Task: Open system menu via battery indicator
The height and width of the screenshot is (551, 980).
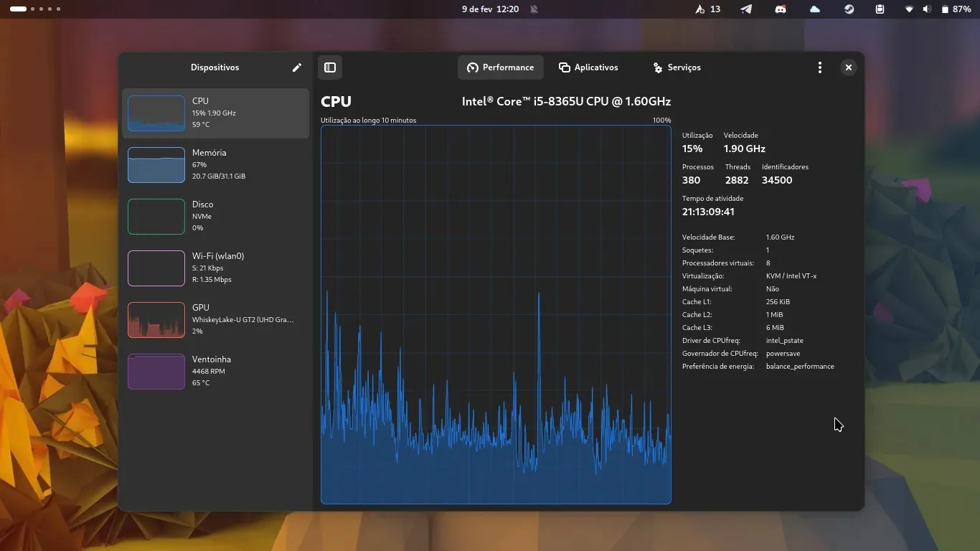Action: point(956,9)
